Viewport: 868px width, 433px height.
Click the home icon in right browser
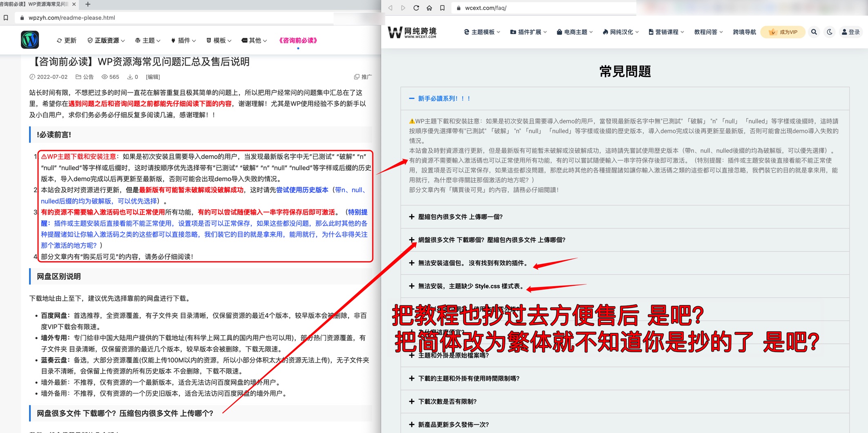pyautogui.click(x=429, y=8)
